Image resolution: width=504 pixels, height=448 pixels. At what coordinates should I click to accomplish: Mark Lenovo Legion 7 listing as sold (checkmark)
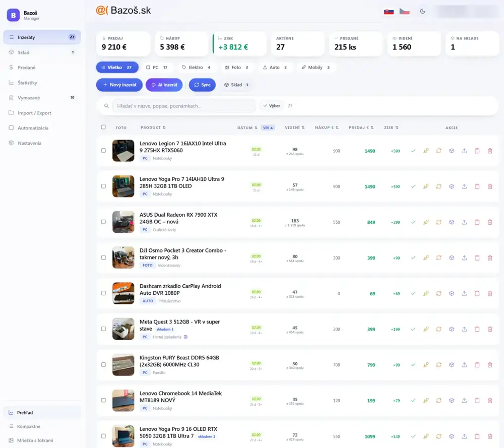(x=413, y=151)
